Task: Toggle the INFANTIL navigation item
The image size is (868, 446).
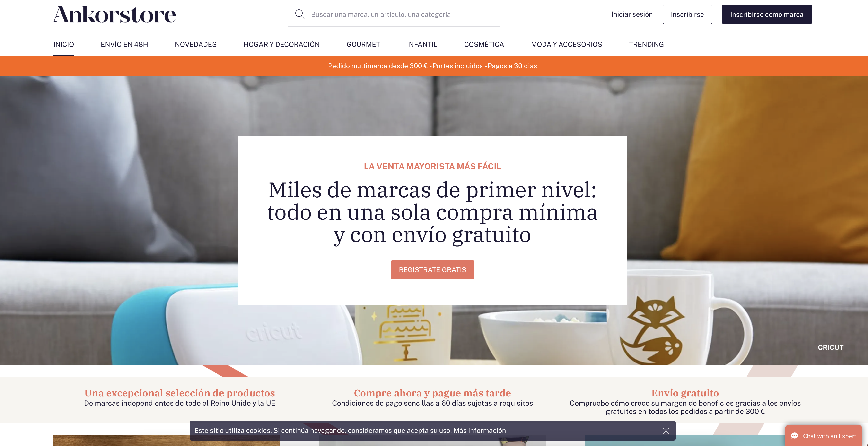Action: 422,44
